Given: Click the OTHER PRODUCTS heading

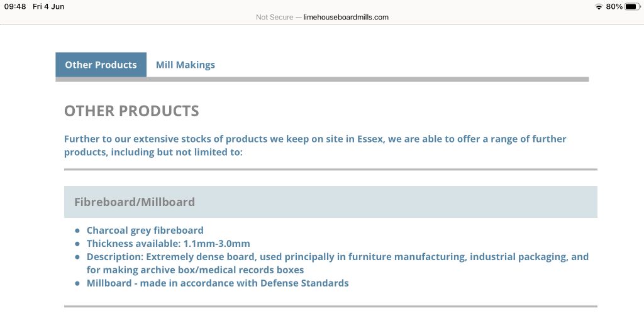Looking at the screenshot, I should [131, 111].
